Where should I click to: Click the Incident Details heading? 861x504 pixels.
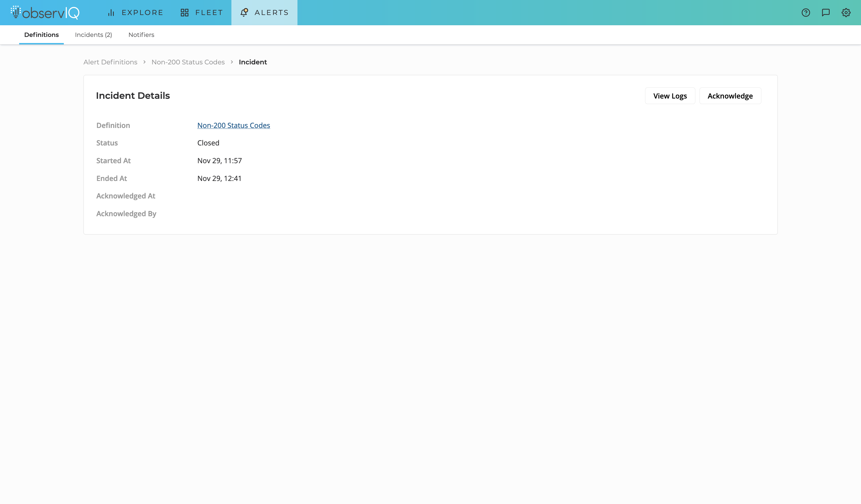[x=133, y=96]
